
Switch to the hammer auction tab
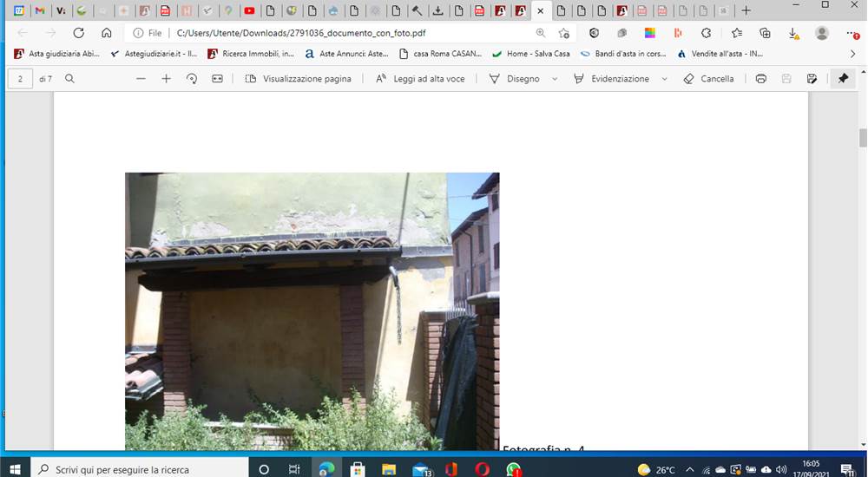tap(418, 10)
